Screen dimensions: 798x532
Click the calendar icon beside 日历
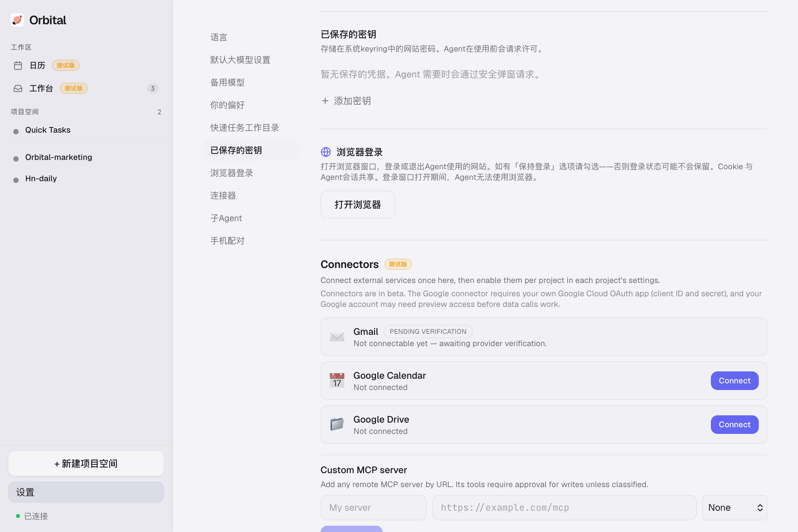point(18,66)
